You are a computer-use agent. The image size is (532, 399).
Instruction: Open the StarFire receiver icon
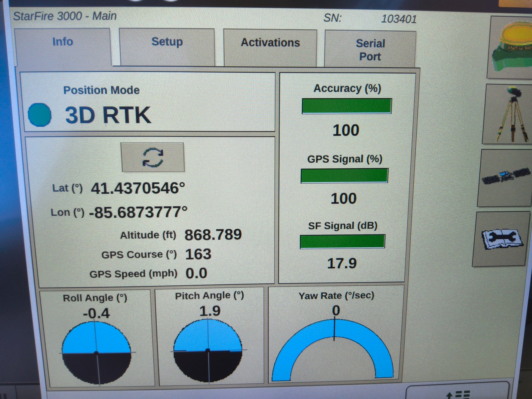click(511, 46)
